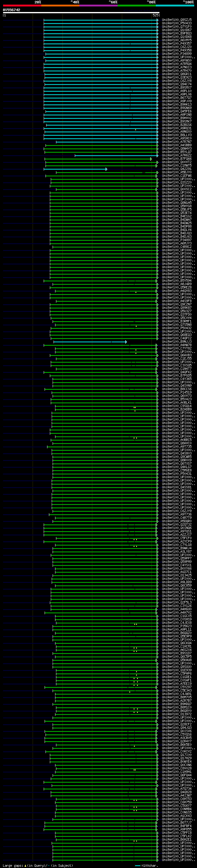Image resolution: width=197 pixels, height=868 pixels.
Task: Click the UniRef100_B9SMX7 label
Action: pos(177,88)
